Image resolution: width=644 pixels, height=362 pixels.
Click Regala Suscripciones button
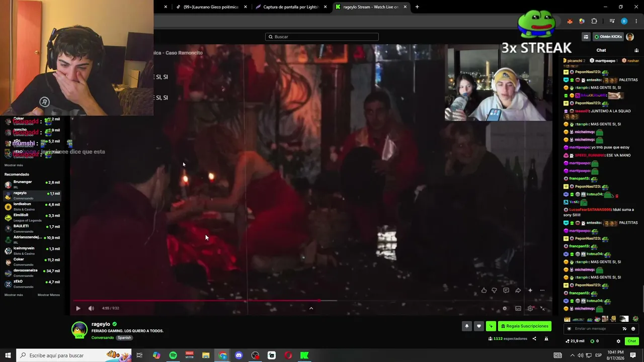(524, 326)
